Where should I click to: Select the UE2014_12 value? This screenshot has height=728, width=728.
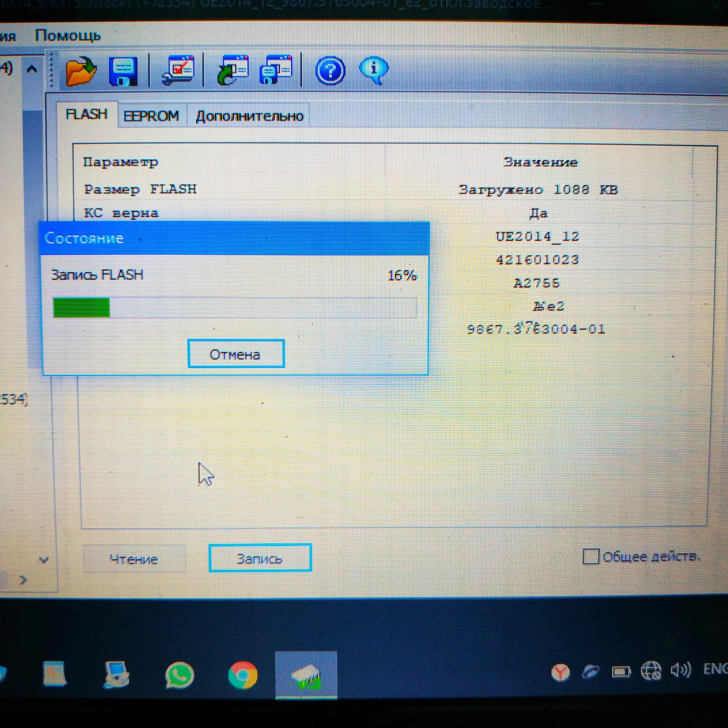pyautogui.click(x=537, y=237)
